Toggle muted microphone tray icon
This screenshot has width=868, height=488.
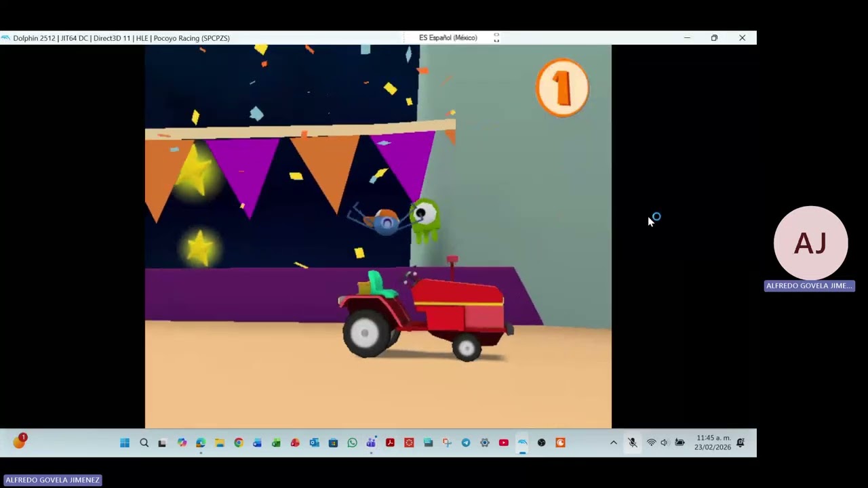(632, 443)
